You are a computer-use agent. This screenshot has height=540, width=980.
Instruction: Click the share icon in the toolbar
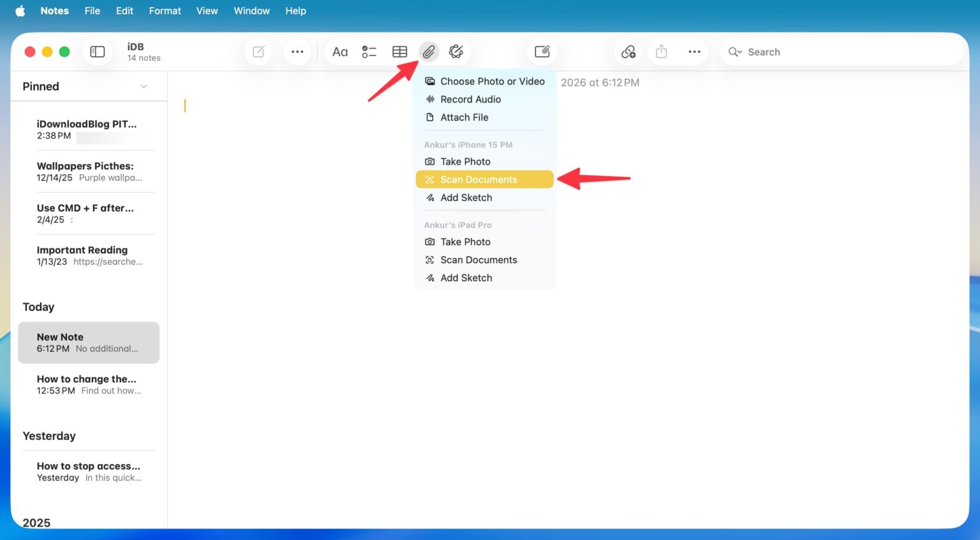(662, 52)
